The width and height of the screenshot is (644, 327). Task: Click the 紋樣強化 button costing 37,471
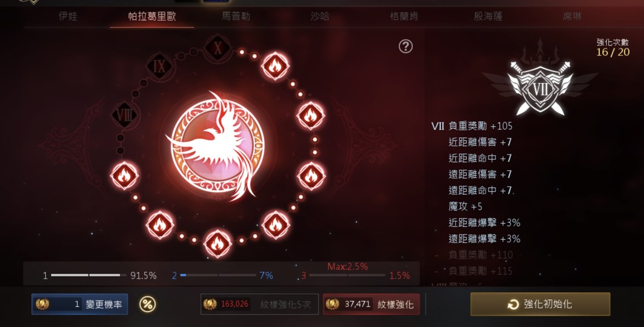[x=371, y=304]
